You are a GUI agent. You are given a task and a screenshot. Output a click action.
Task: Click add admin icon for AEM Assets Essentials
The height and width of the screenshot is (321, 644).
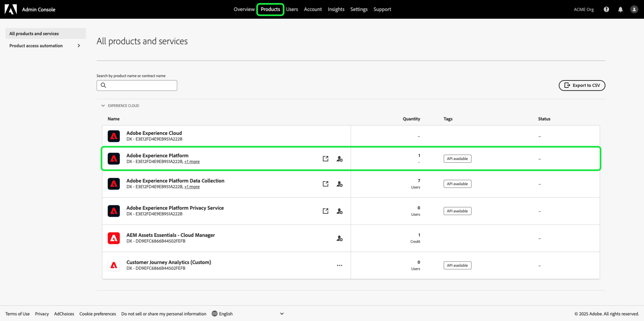[x=339, y=238]
